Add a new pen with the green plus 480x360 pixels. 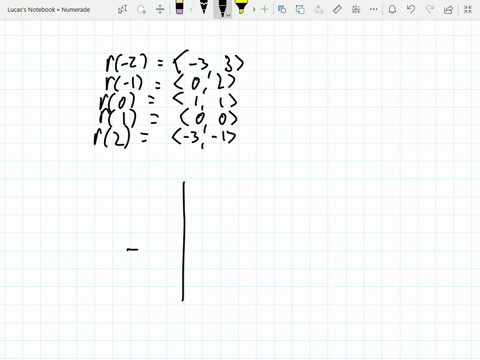click(265, 9)
